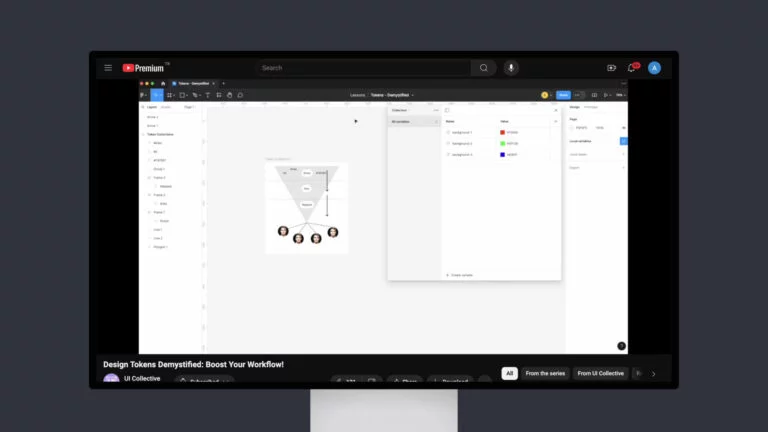Go to Figma Home tab icon
Viewport: 768px width, 432px height.
tap(163, 84)
